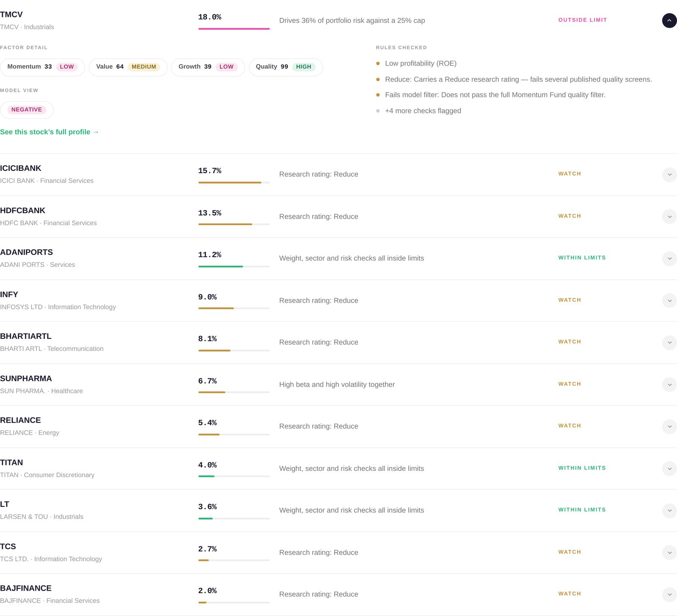Select the ADANIPORTS ticker name
Image resolution: width=677 pixels, height=616 pixels.
pyautogui.click(x=27, y=252)
